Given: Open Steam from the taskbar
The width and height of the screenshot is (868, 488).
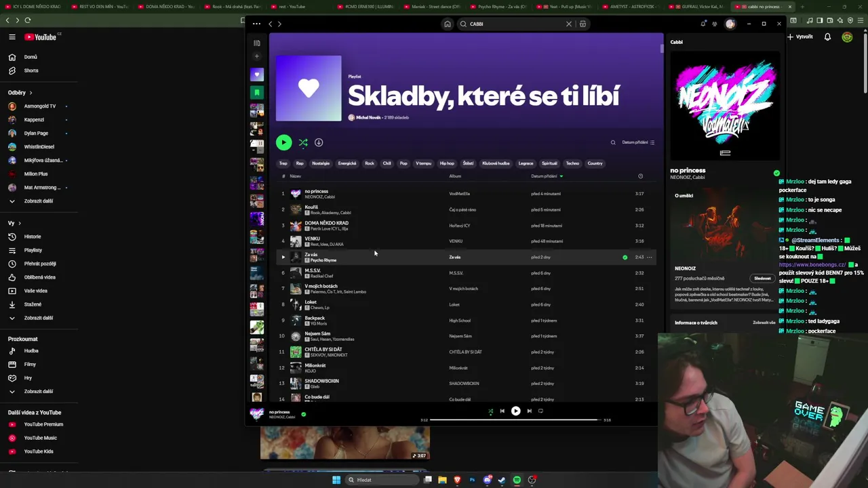Looking at the screenshot, I should click(x=502, y=480).
